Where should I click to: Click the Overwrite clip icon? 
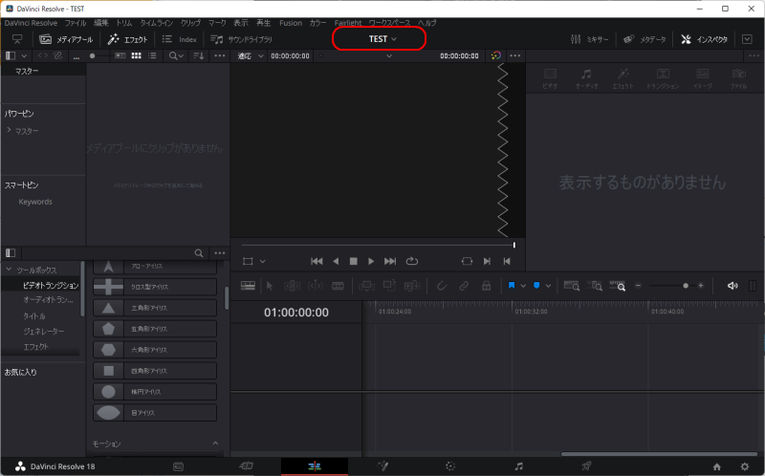tap(389, 286)
